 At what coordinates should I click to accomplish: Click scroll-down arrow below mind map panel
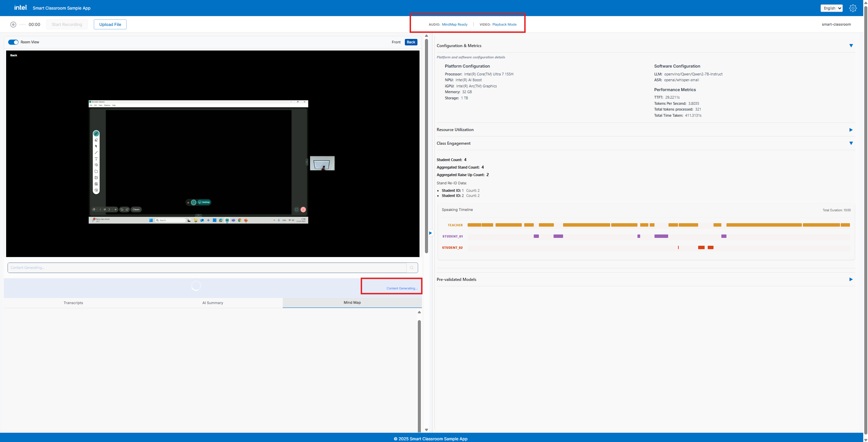(x=426, y=430)
